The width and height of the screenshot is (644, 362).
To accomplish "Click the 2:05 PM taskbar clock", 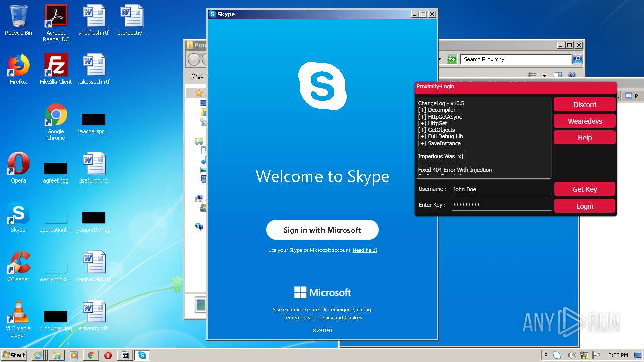I will click(618, 355).
